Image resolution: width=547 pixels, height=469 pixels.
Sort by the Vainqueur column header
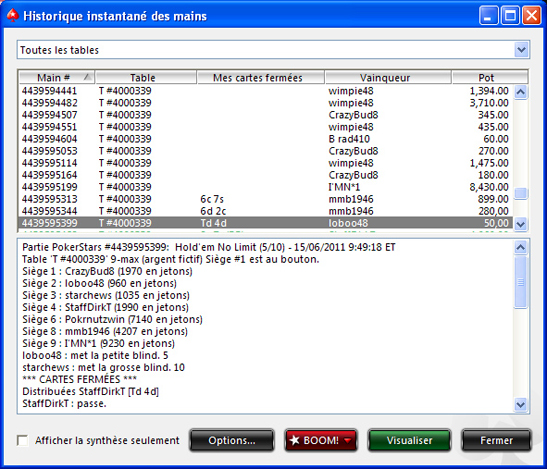[x=388, y=77]
